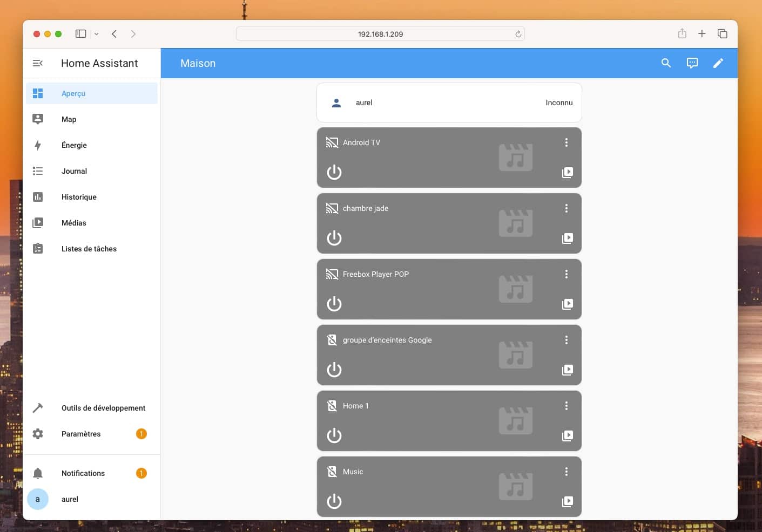Viewport: 762px width, 532px height.
Task: Click the Notifications bell icon
Action: 38,473
